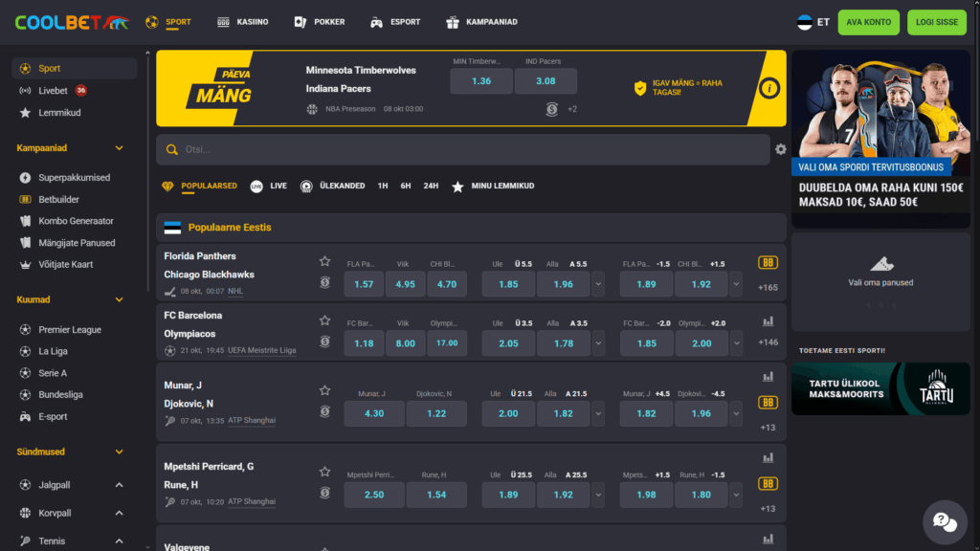Toggle favorite star for FC Barcelona match
The width and height of the screenshot is (980, 551).
click(324, 320)
